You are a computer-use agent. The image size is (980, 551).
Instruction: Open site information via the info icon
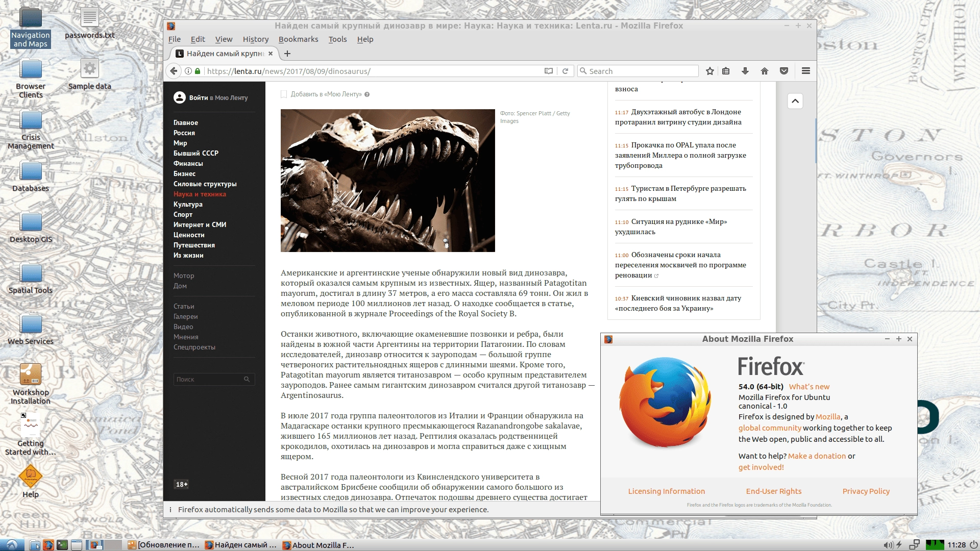click(x=188, y=71)
